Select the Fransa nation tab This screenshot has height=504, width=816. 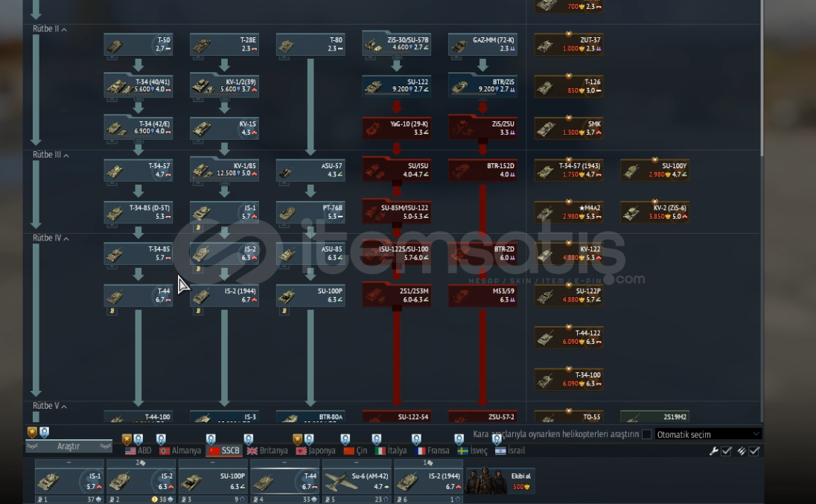[433, 450]
